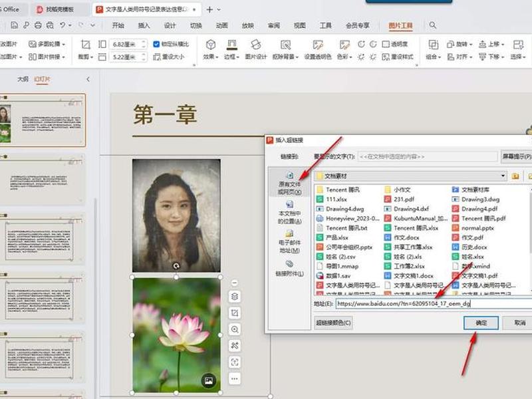This screenshot has height=399, width=532.
Task: Select file normal.pptx in list
Action: coord(473,228)
